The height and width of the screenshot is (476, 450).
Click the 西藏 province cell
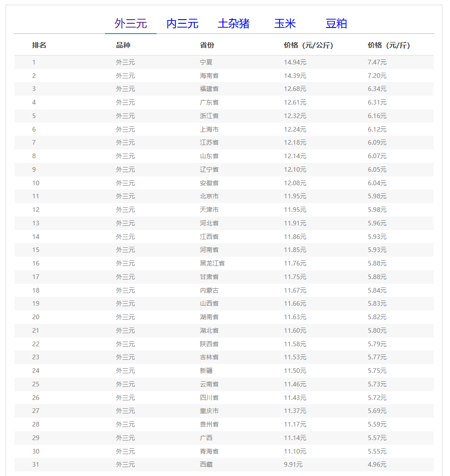pos(206,464)
